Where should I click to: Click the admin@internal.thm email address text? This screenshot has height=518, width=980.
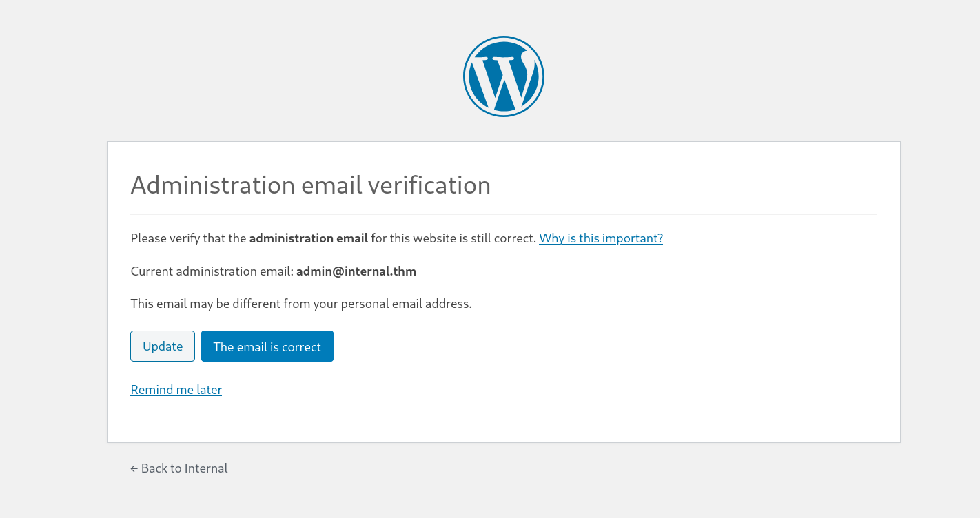point(356,271)
